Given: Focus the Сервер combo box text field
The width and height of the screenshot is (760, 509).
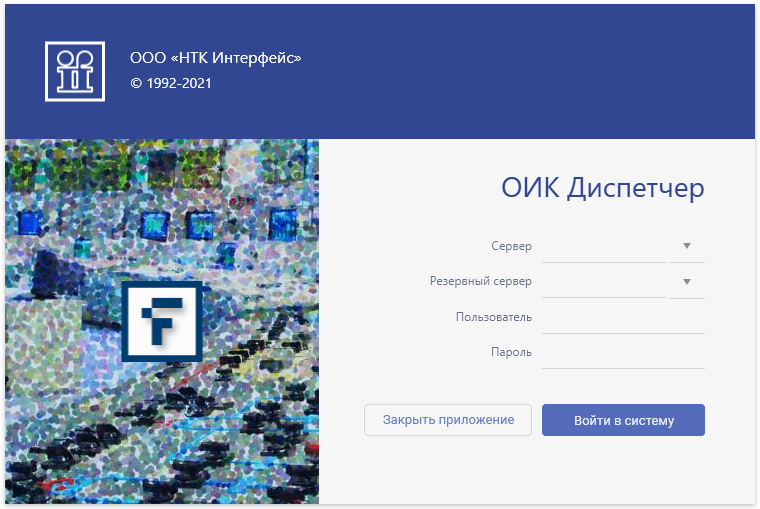Looking at the screenshot, I should point(603,246).
